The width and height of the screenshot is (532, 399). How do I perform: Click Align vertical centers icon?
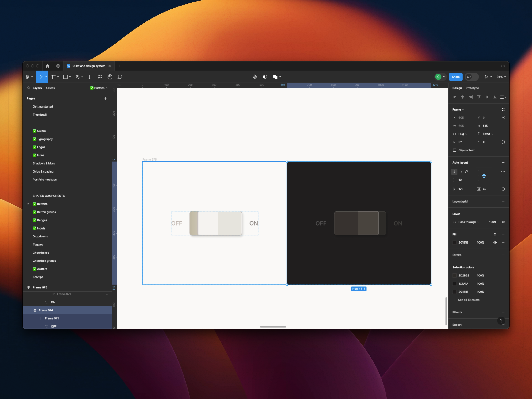(x=487, y=97)
